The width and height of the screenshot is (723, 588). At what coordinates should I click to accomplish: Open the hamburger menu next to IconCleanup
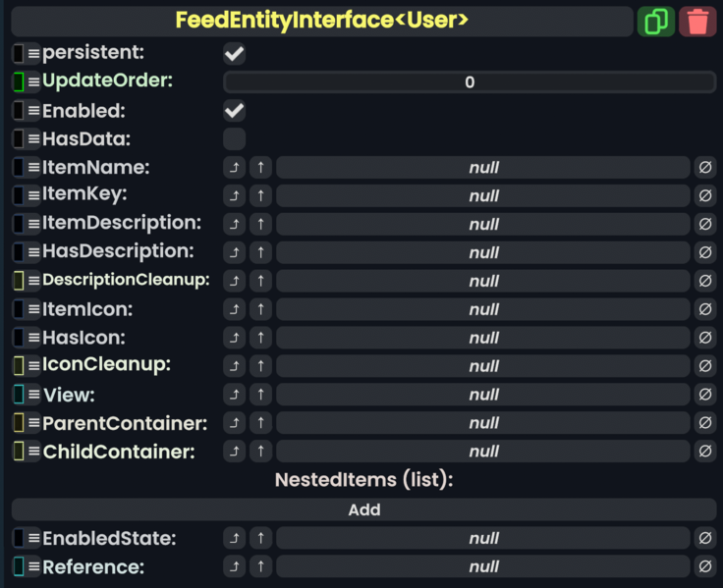(x=33, y=366)
